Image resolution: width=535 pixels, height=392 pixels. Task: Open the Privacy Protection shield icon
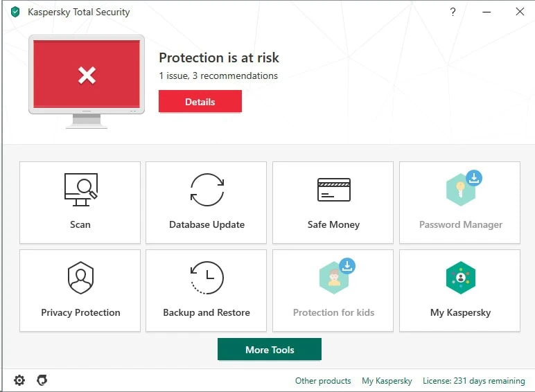pyautogui.click(x=80, y=277)
